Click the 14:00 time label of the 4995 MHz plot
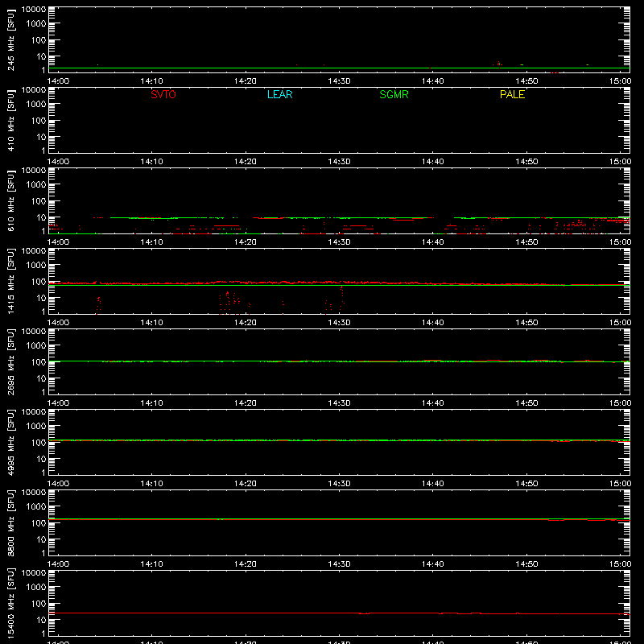Image resolution: width=644 pixels, height=644 pixels. tap(58, 484)
